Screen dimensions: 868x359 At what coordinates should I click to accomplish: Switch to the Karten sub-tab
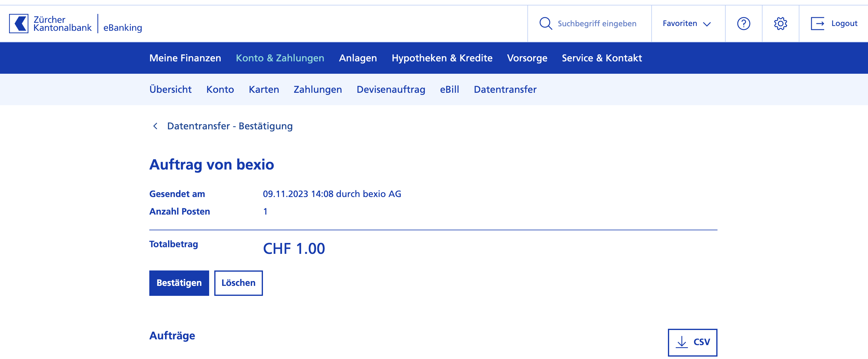click(x=264, y=89)
